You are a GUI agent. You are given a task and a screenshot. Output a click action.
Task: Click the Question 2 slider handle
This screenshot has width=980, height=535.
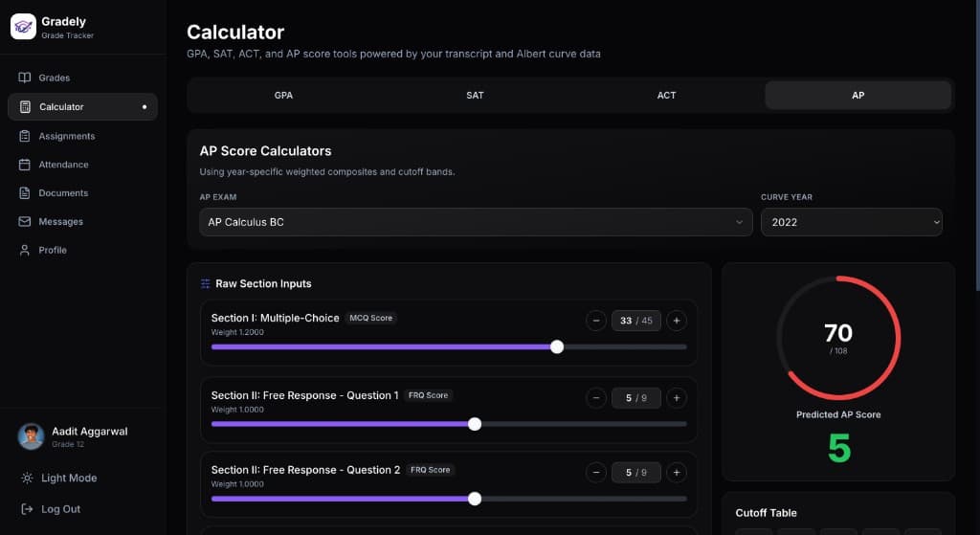pyautogui.click(x=475, y=499)
